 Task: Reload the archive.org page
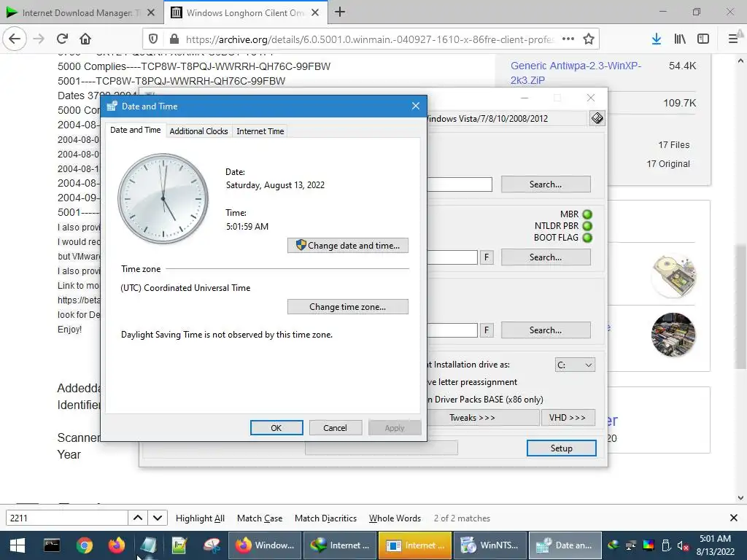(x=62, y=39)
